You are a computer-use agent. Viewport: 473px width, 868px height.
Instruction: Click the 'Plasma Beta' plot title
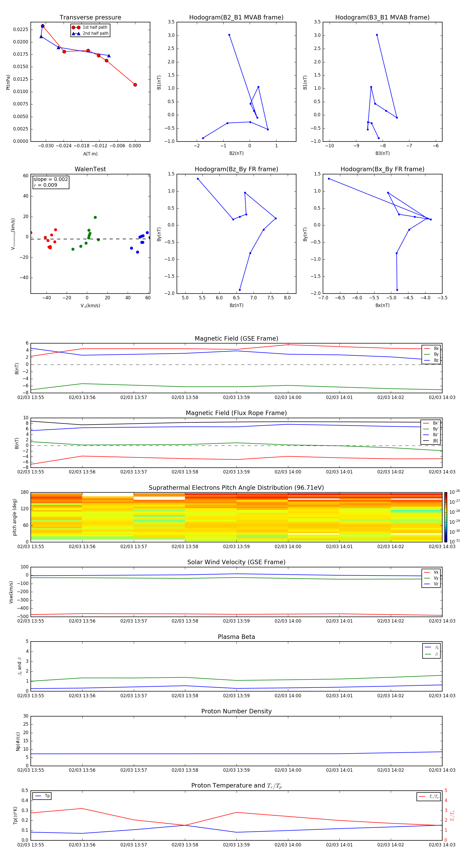click(236, 637)
